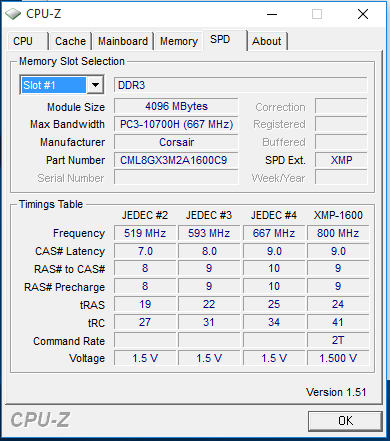This screenshot has height=441, width=390.
Task: Click the 1.500 V voltage cell
Action: tap(338, 358)
